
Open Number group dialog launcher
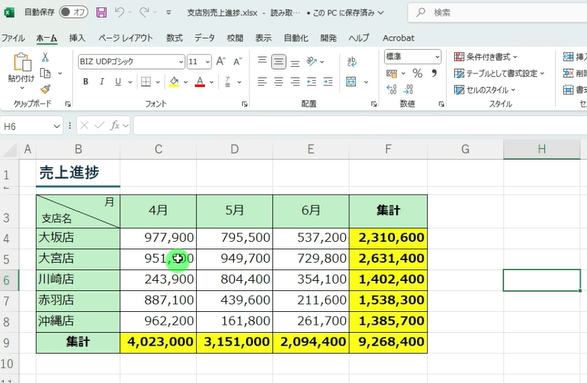tap(441, 104)
